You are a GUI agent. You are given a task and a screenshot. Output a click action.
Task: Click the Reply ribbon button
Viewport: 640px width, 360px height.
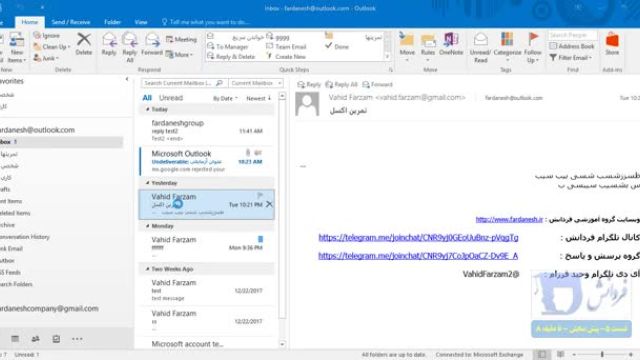tap(109, 44)
